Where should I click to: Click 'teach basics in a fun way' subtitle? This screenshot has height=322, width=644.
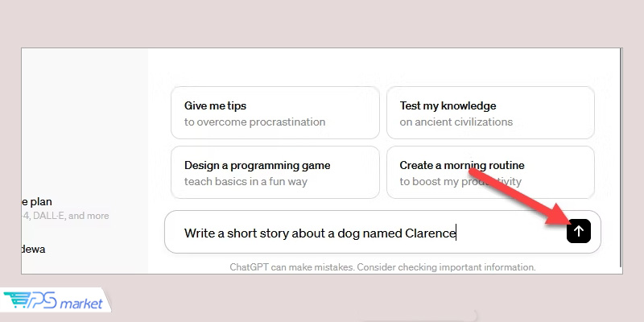(246, 182)
